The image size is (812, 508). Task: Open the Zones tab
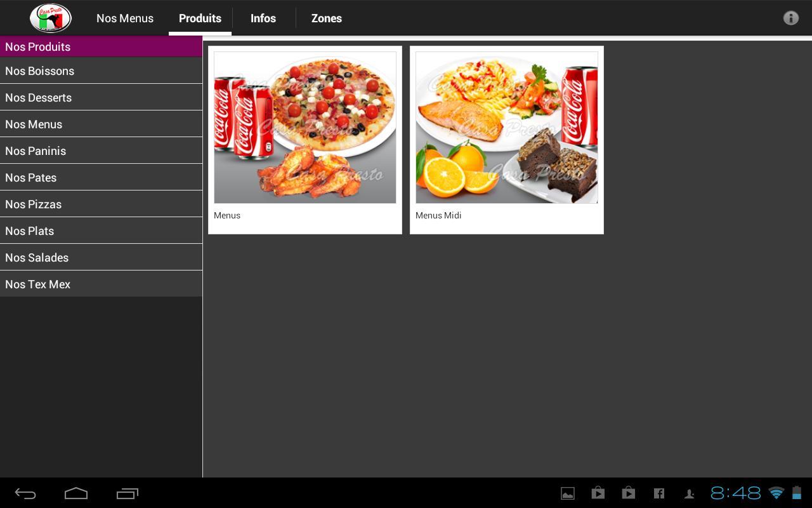pyautogui.click(x=327, y=18)
